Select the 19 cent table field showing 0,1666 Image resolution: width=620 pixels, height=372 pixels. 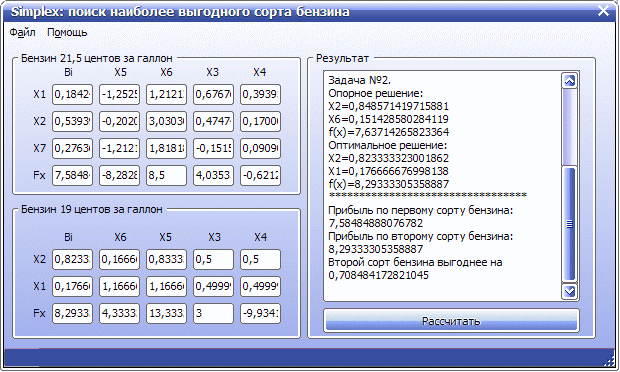coord(119,259)
